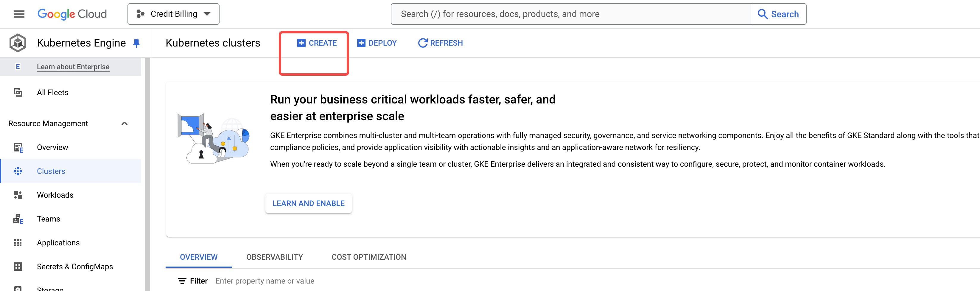Click the Kubernetes clusters page title
Image resolution: width=980 pixels, height=291 pixels.
(x=213, y=43)
